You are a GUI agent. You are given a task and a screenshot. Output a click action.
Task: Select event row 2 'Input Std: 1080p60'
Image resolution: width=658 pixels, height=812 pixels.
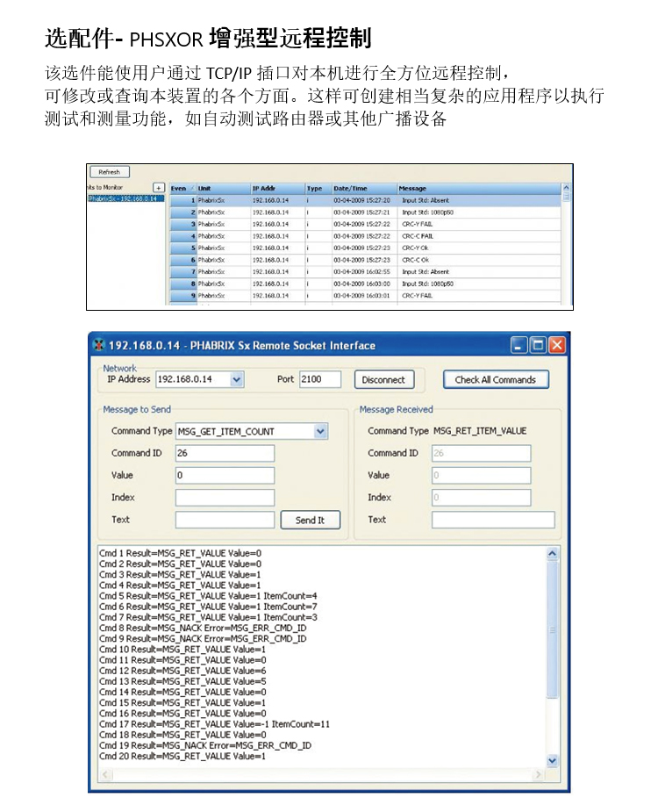coord(366,212)
